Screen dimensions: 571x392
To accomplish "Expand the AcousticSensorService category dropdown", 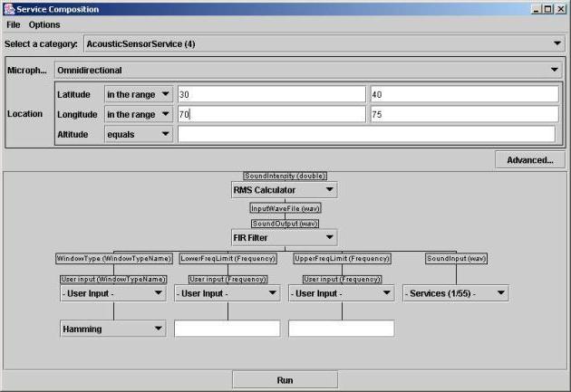I will [x=324, y=43].
